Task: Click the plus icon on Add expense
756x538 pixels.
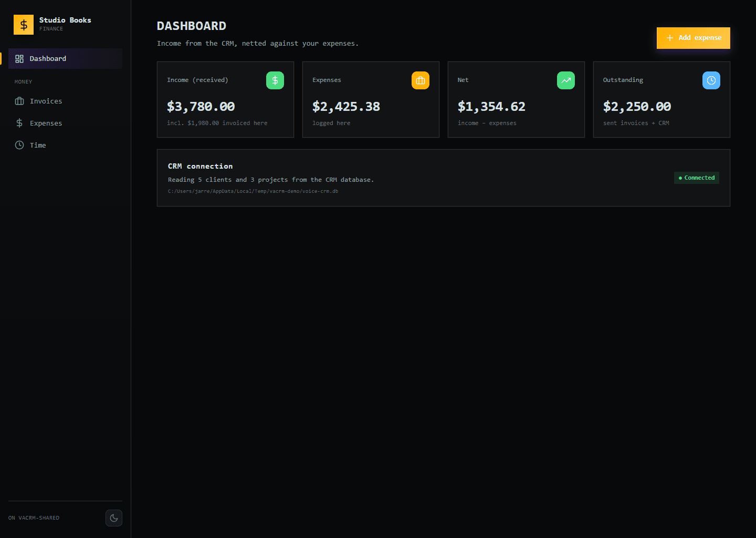Action: [x=670, y=38]
